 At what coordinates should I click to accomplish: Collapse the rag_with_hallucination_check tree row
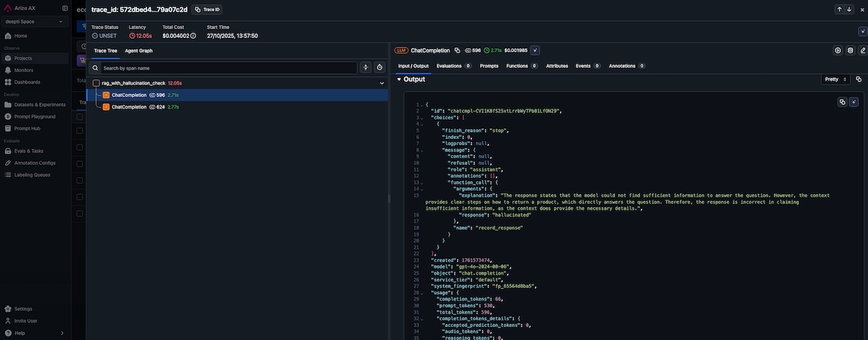click(x=382, y=83)
